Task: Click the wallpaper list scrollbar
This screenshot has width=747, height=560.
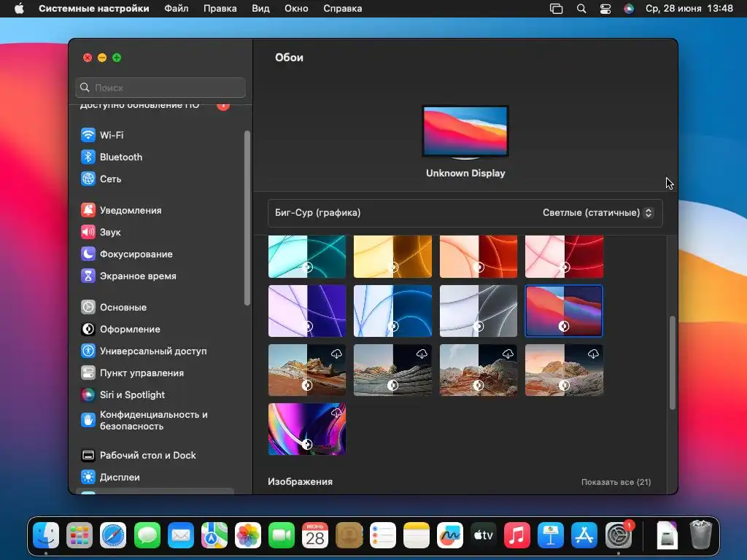Action: click(672, 362)
